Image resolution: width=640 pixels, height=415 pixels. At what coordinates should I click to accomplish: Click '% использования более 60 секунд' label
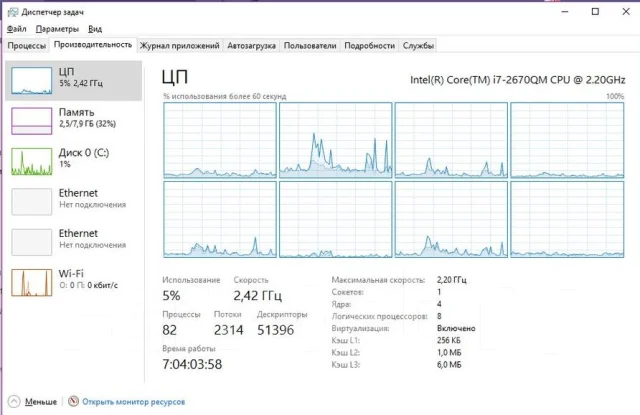click(x=224, y=96)
